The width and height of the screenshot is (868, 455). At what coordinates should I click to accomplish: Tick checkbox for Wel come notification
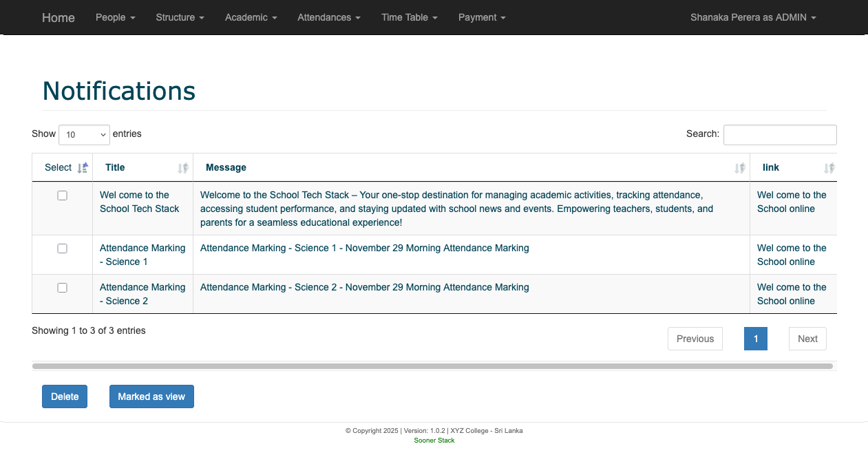pos(62,195)
